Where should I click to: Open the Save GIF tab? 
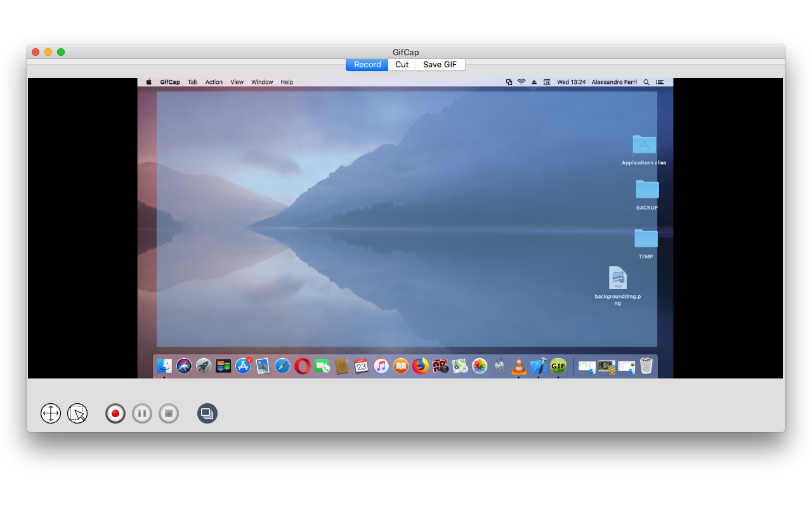[440, 65]
